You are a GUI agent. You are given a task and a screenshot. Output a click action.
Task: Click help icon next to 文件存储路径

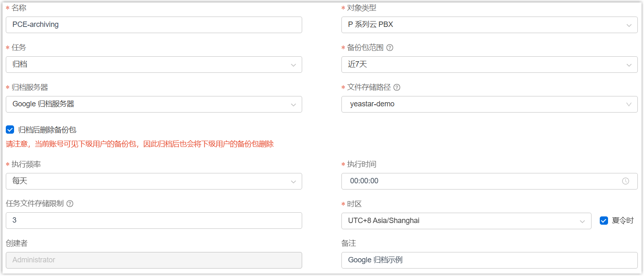pyautogui.click(x=397, y=87)
